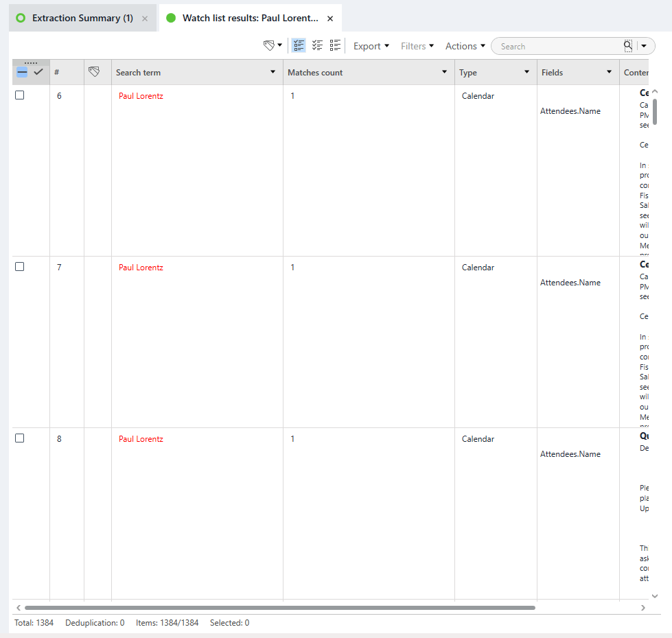Click into the Search input field
Screen dimensions: 672x638
coord(556,46)
